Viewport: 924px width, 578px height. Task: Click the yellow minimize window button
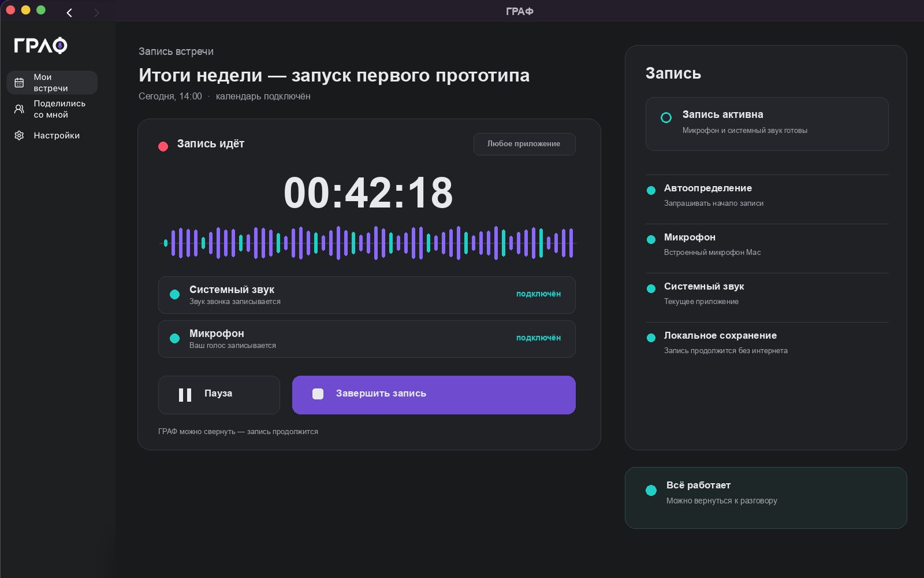tap(25, 10)
